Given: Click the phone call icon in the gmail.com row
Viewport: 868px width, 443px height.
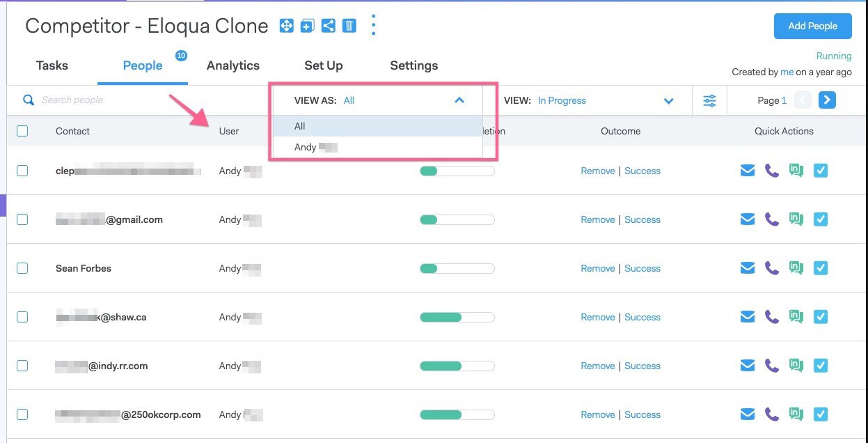Looking at the screenshot, I should coord(772,219).
